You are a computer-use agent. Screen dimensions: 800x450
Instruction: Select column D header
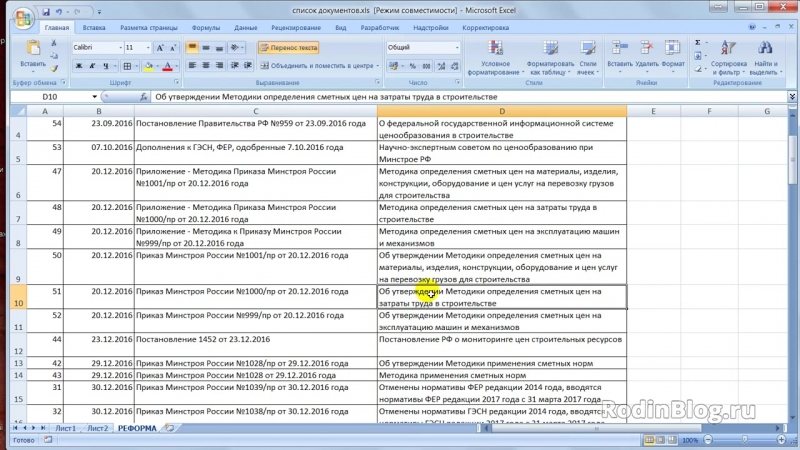(x=502, y=111)
